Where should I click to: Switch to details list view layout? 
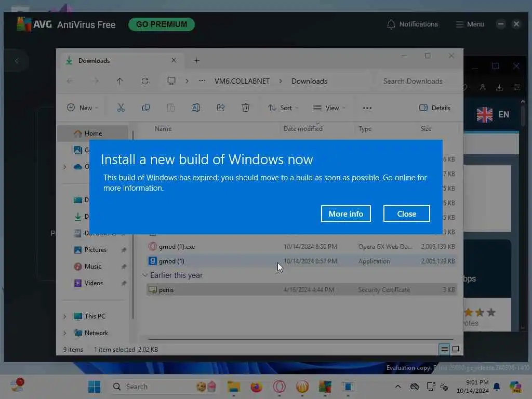pyautogui.click(x=444, y=349)
